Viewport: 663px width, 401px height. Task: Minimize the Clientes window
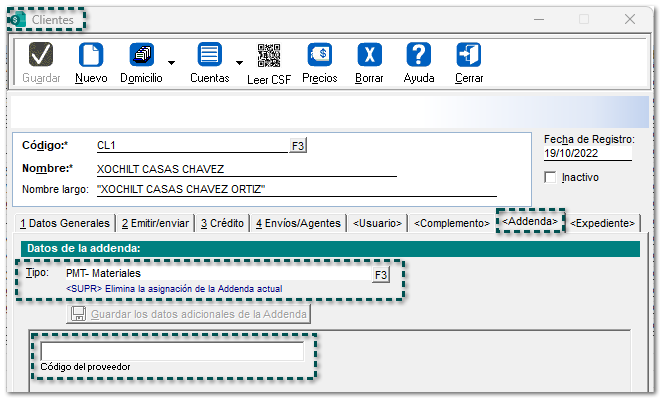pyautogui.click(x=539, y=19)
